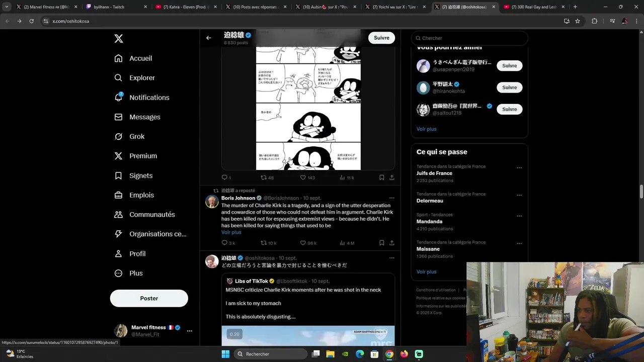The image size is (644, 362).
Task: Bookmark the Boris Johnson post
Action: pos(381,243)
